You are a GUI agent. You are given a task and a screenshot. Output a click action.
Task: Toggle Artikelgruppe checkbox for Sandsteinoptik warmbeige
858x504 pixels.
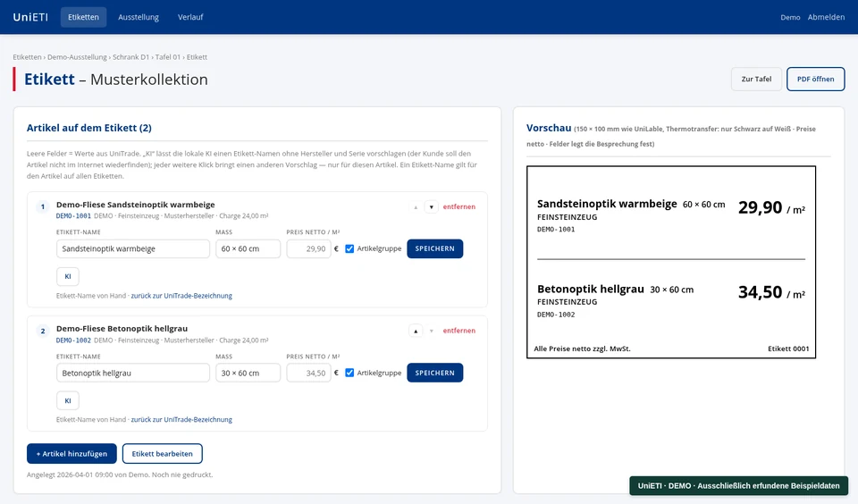349,249
